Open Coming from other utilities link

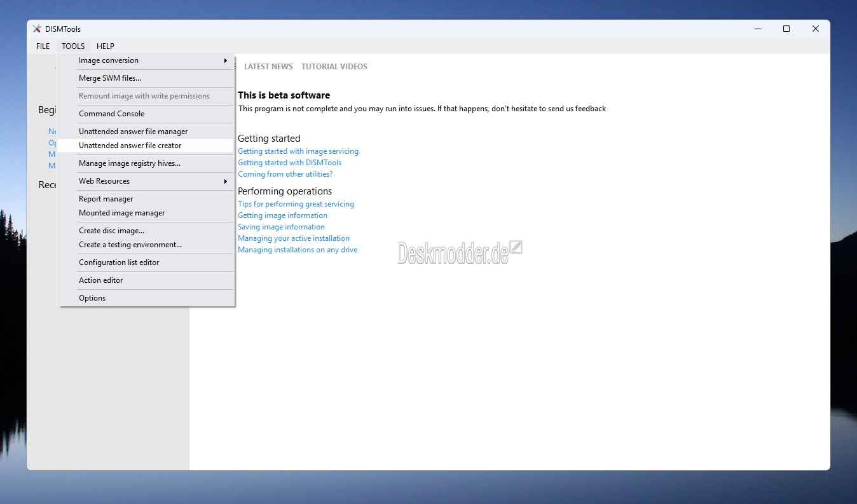coord(285,174)
